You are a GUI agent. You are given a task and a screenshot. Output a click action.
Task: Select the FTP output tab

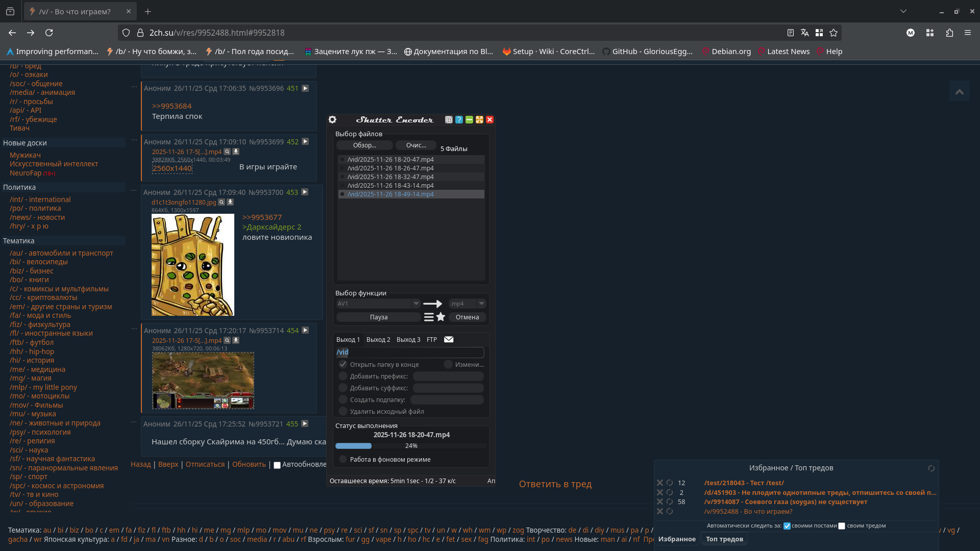432,339
